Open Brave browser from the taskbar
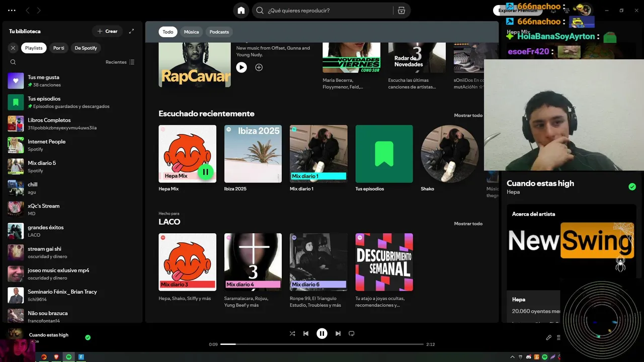The image size is (644, 362). click(x=56, y=357)
